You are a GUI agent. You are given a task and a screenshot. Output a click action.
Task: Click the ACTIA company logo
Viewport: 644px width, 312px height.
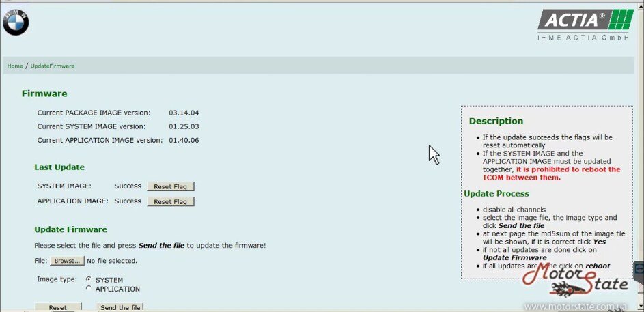(x=586, y=25)
